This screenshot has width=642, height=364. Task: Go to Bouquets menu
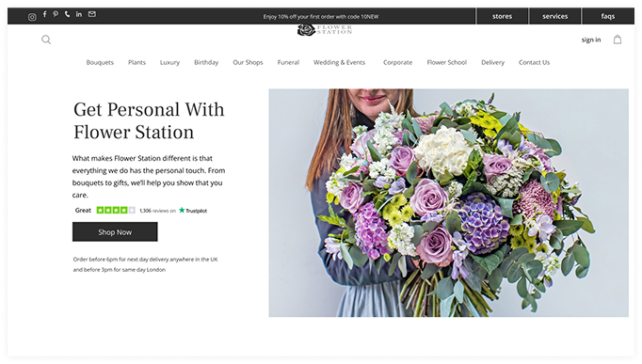tap(100, 63)
